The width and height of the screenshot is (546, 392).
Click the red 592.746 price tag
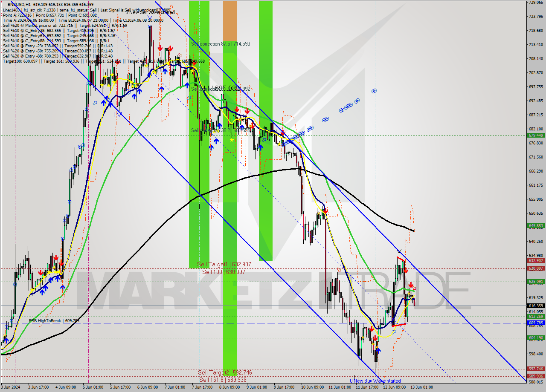(536, 369)
